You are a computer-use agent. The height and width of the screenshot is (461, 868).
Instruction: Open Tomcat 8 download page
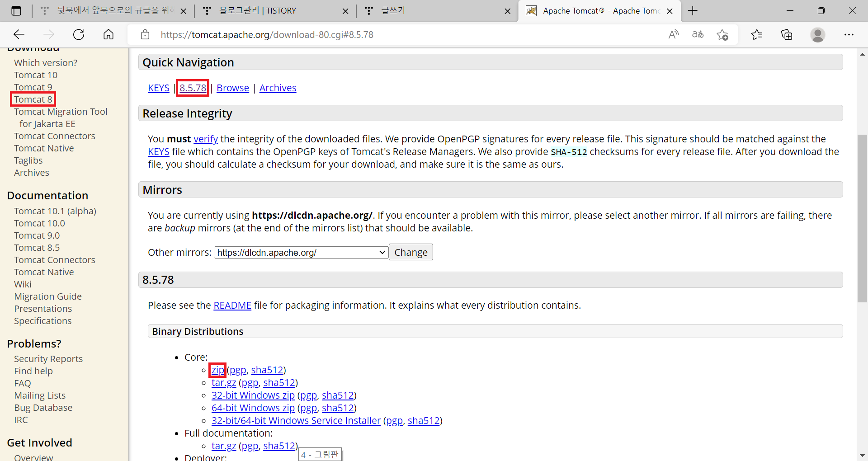coord(33,99)
